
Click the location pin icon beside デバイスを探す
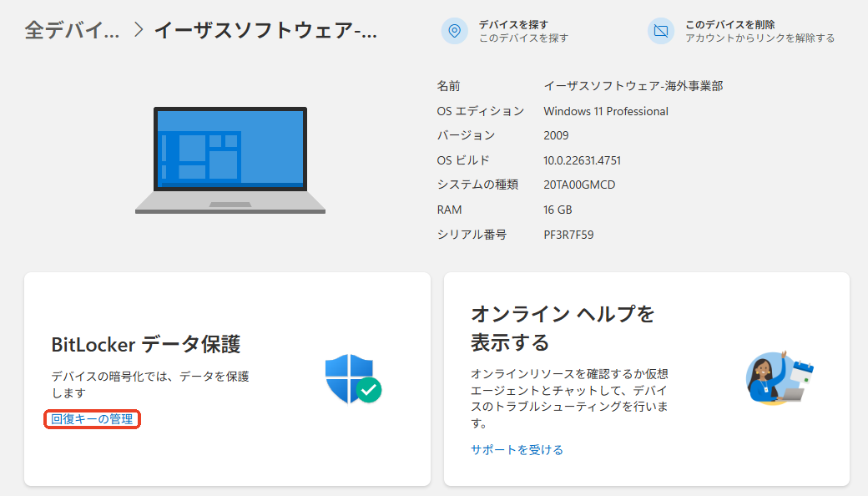(455, 31)
